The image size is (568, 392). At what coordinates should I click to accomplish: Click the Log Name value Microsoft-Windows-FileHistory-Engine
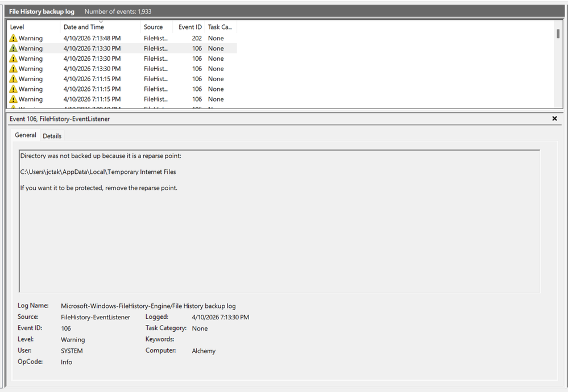(148, 306)
